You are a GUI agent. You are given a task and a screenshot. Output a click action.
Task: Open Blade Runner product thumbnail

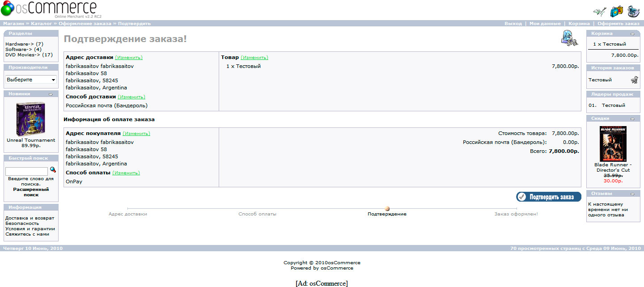coord(613,144)
